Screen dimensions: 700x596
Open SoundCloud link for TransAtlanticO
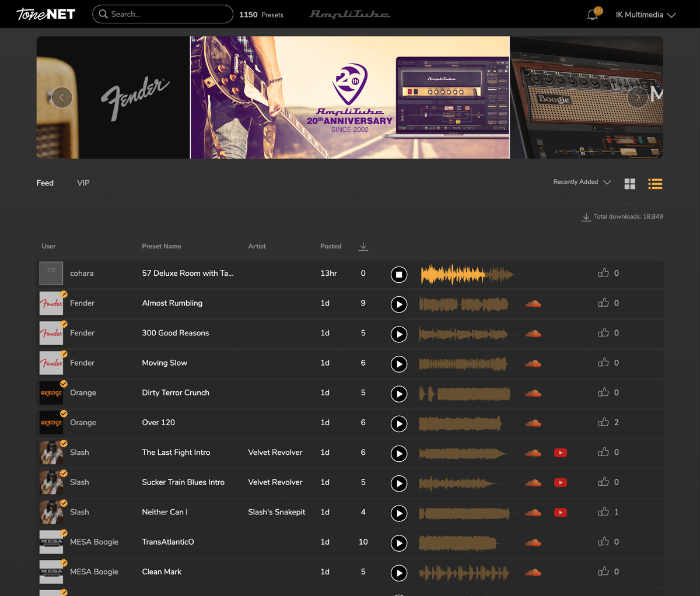(533, 542)
